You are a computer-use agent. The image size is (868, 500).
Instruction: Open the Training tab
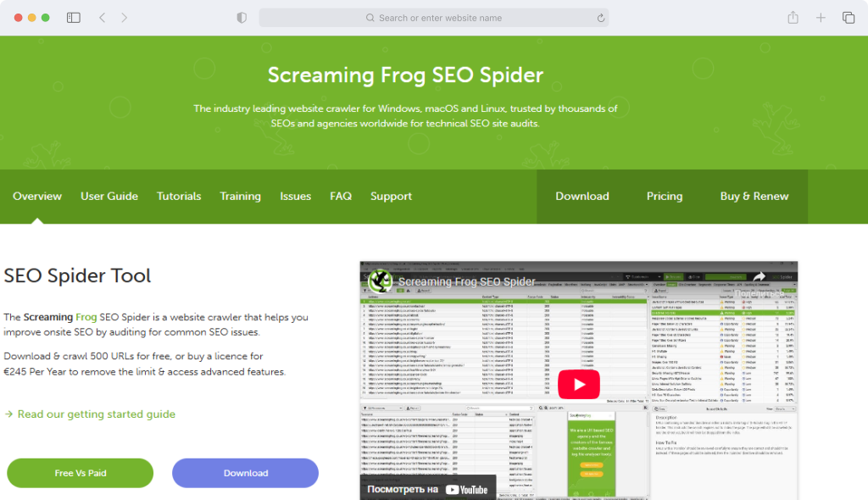click(240, 196)
